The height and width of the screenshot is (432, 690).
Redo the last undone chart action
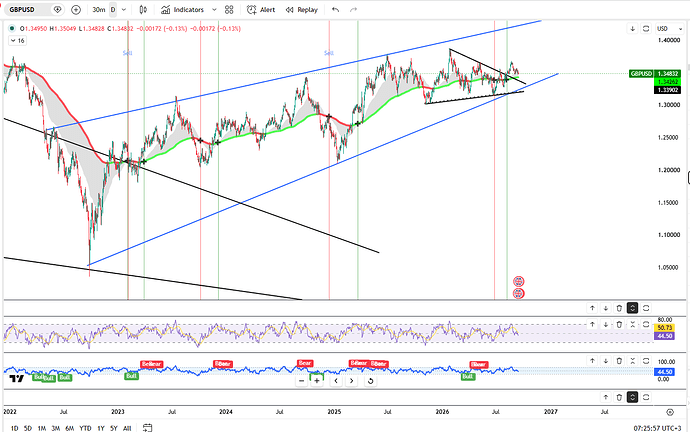pos(353,9)
